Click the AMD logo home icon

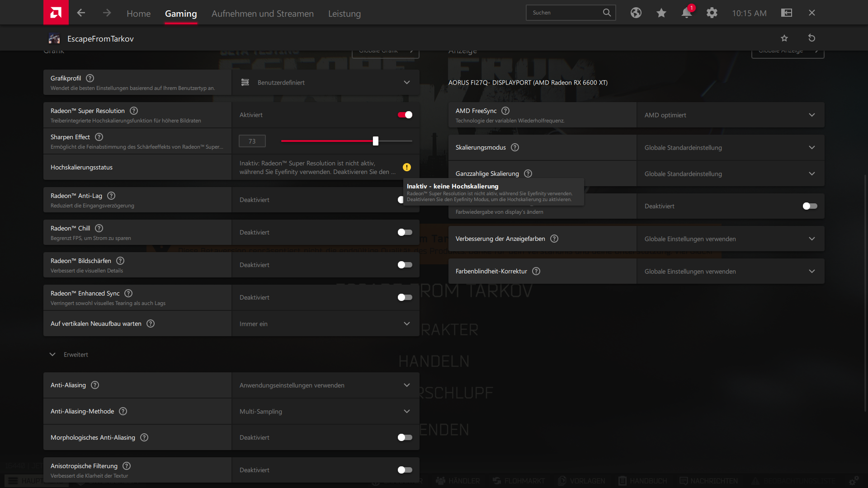coord(56,13)
